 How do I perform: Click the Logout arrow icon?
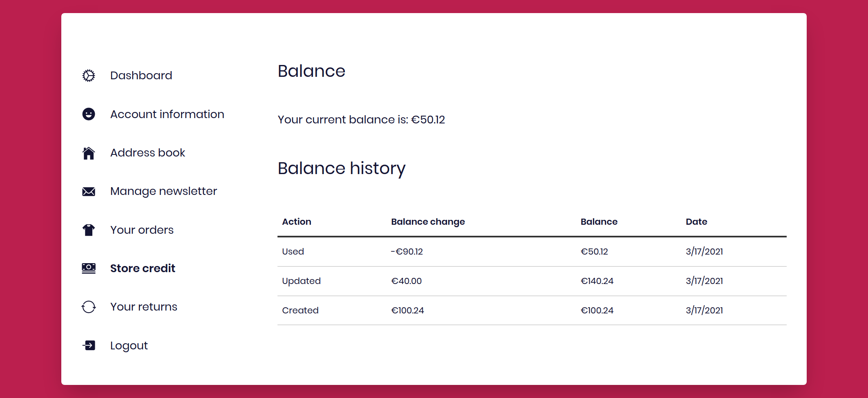click(x=89, y=345)
